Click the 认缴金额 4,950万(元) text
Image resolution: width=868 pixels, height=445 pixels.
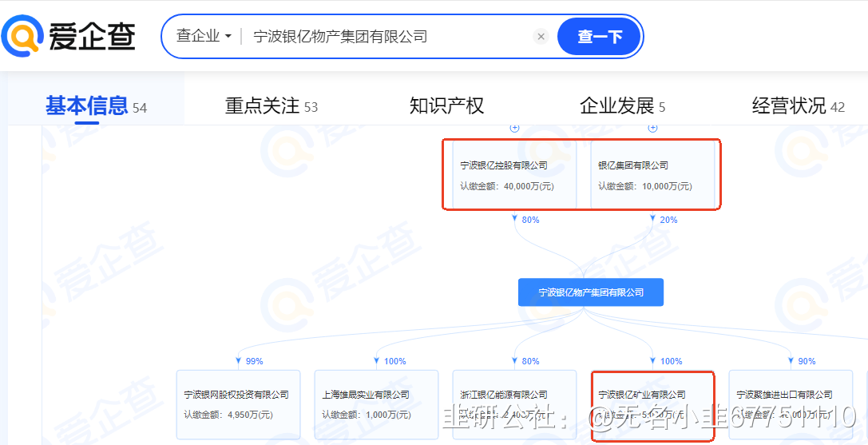pos(228,415)
